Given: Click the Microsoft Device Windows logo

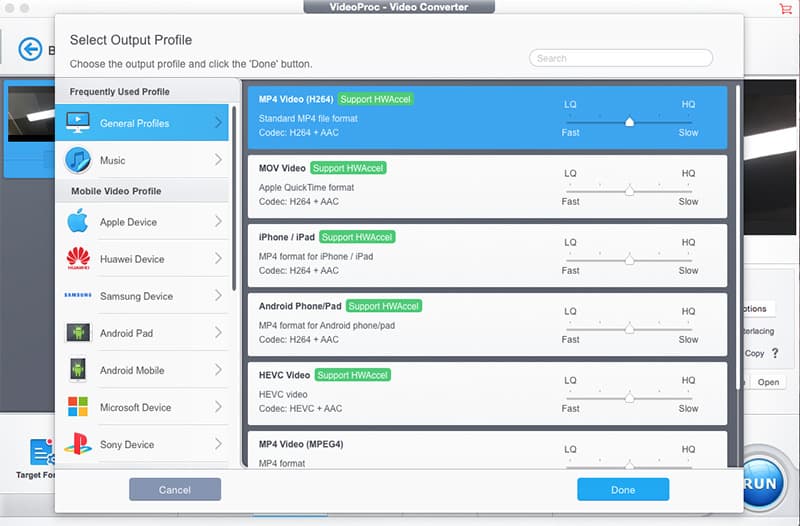Looking at the screenshot, I should (x=78, y=407).
